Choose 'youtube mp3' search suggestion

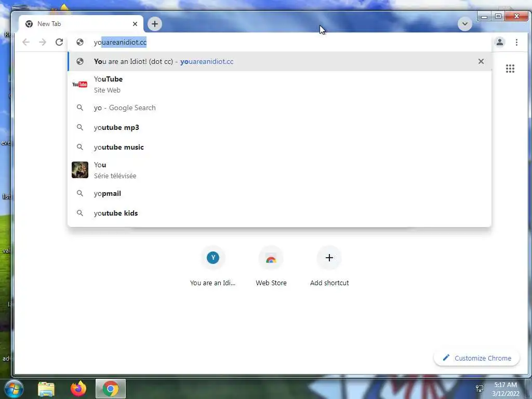[280, 127]
